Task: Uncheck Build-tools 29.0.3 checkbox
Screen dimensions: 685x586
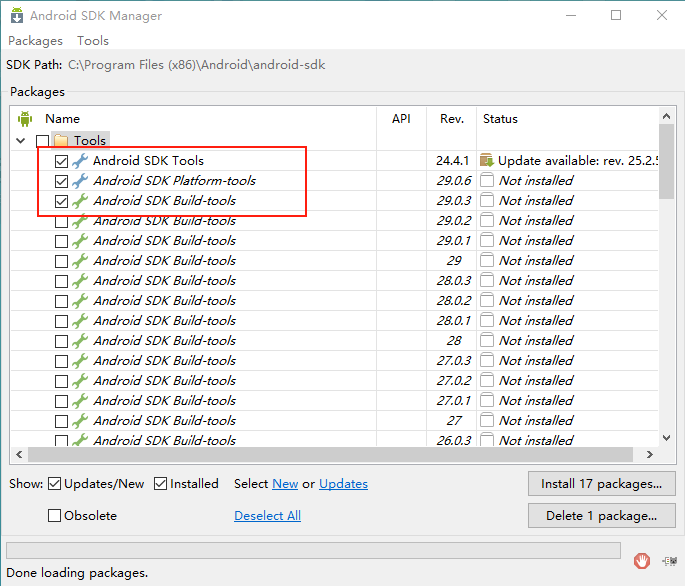Action: point(62,201)
